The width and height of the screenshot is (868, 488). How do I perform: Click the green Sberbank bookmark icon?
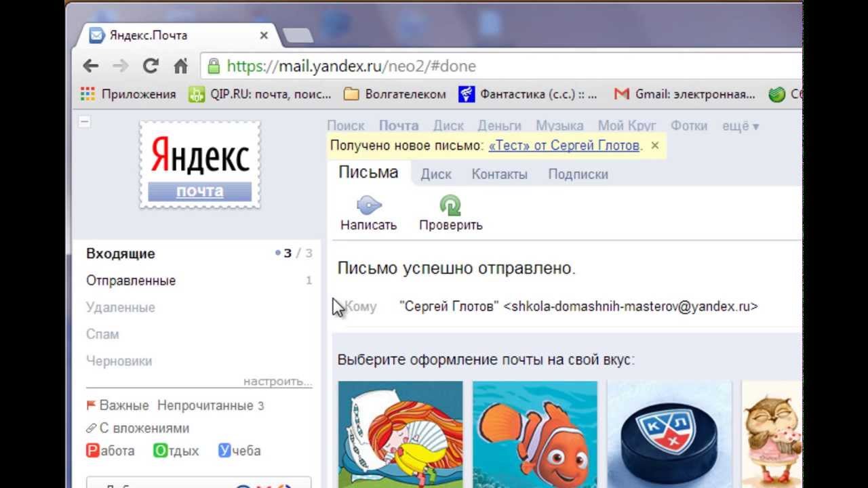click(x=777, y=94)
